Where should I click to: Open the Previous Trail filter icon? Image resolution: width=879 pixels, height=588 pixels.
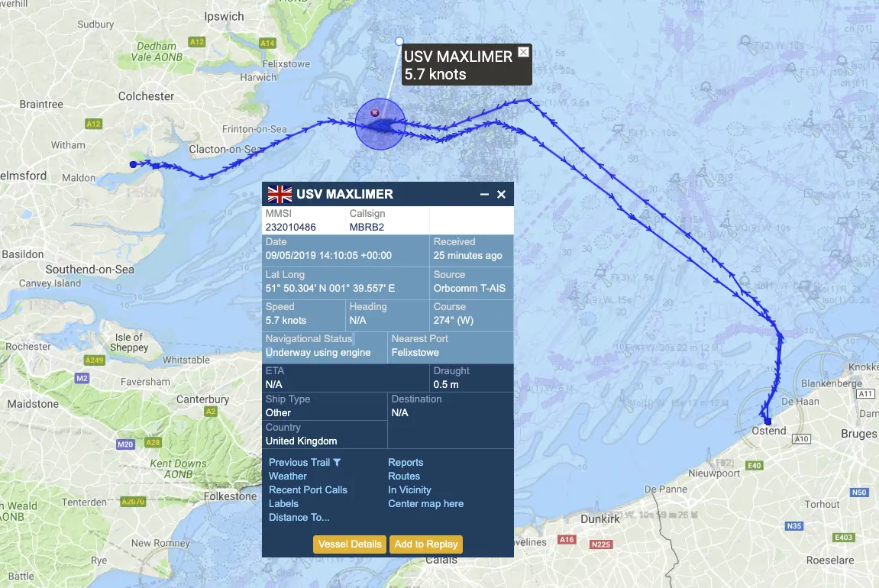[x=337, y=463]
